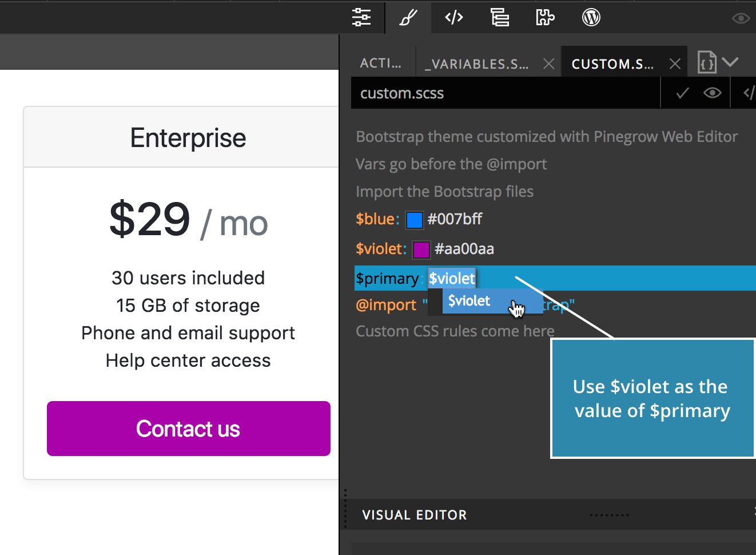Select the 'Help center access' line

coord(188,360)
